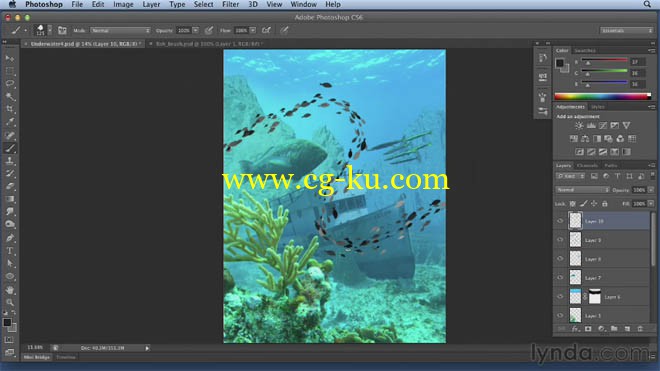Image resolution: width=660 pixels, height=371 pixels.
Task: Click the Brightness/Contrast adjustment icon
Action: click(x=579, y=125)
